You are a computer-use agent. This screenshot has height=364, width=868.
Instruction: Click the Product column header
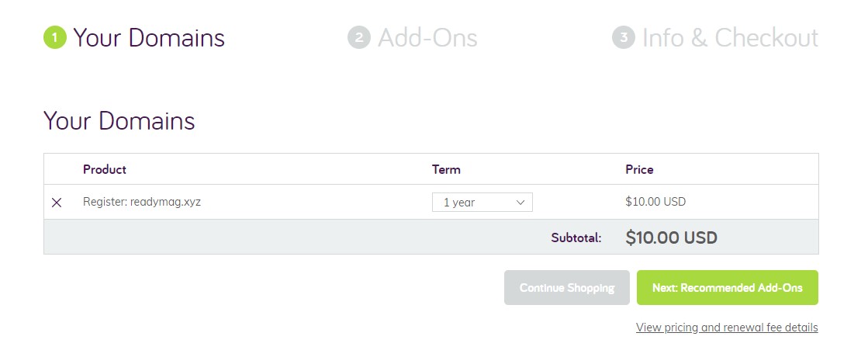pos(105,169)
